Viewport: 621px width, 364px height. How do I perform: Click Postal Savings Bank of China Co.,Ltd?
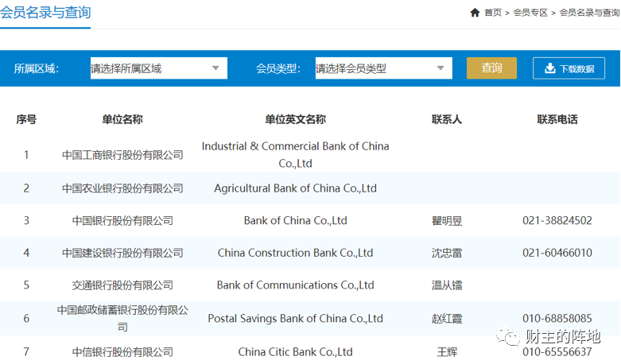pos(296,319)
